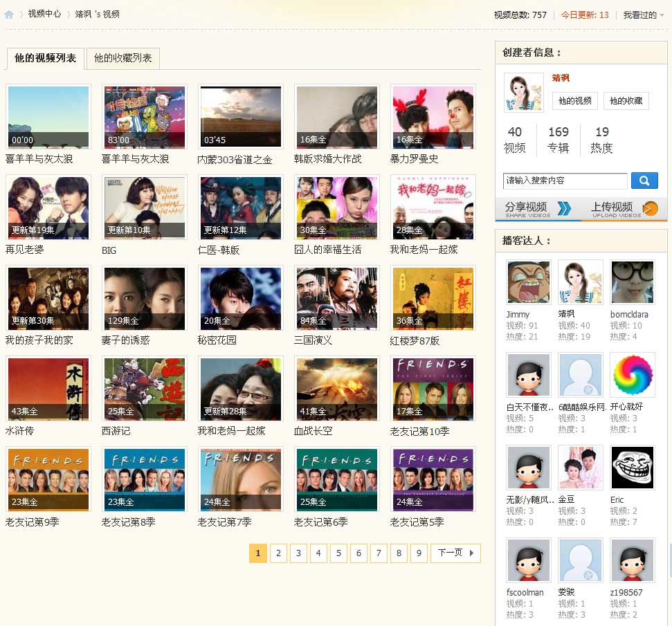Select current page 1 button
The width and height of the screenshot is (672, 626).
(x=258, y=553)
